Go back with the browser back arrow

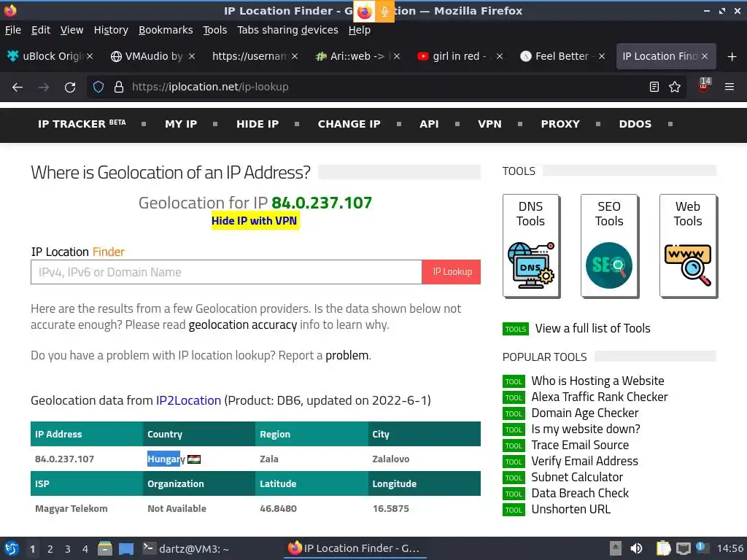pos(18,87)
